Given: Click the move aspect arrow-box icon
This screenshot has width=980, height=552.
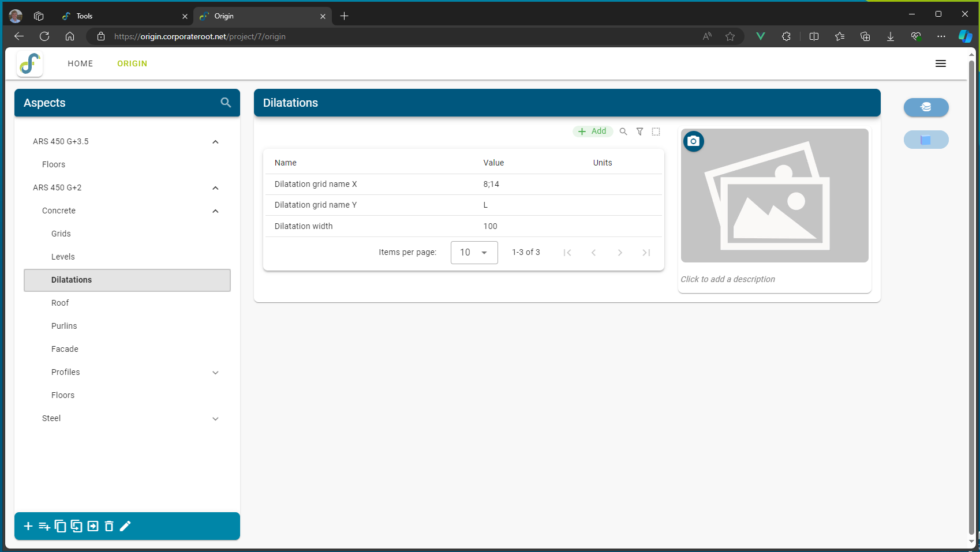Looking at the screenshot, I should click(93, 526).
